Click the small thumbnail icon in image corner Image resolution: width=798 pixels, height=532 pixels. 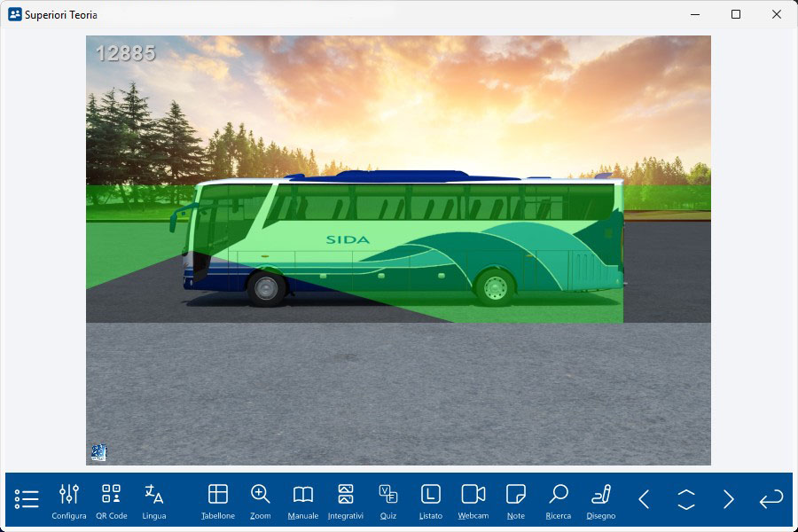tap(98, 453)
